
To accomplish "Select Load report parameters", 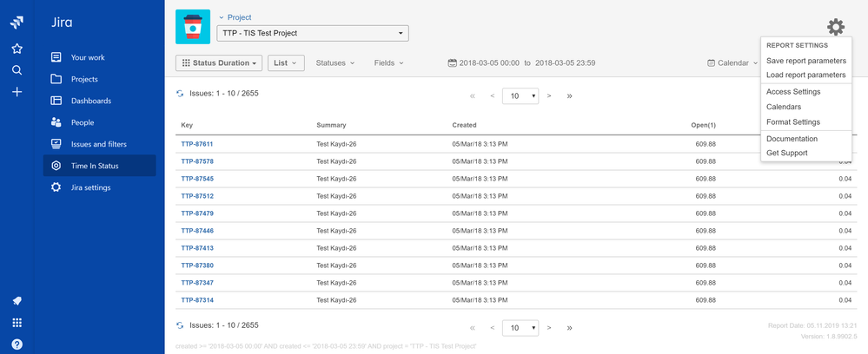I will (x=806, y=75).
